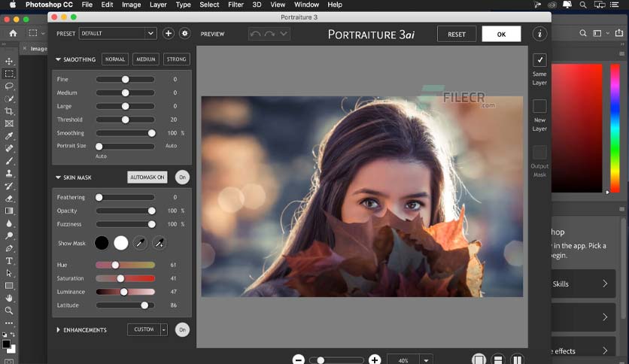Screen dimensions: 629x364
Task: Select the Gradient tool
Action: [9, 211]
